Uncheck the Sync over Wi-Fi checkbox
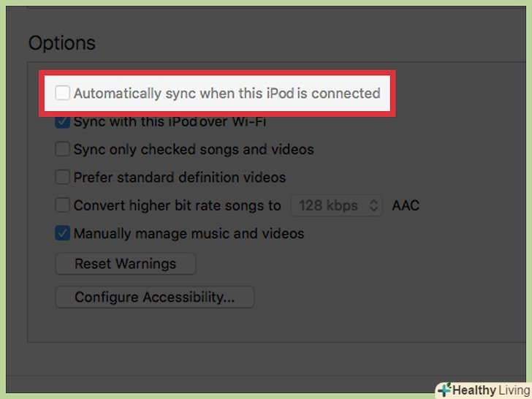The image size is (532, 399). (63, 122)
